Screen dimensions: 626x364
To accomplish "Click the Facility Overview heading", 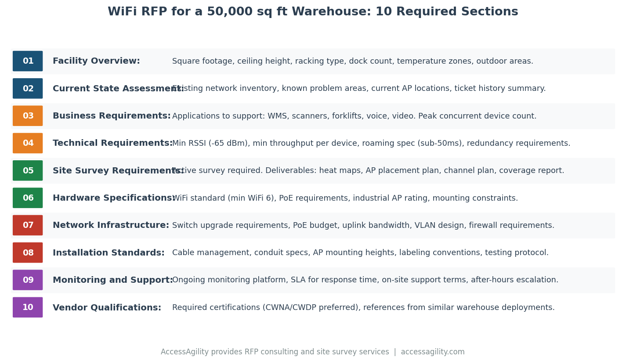I will point(96,61).
